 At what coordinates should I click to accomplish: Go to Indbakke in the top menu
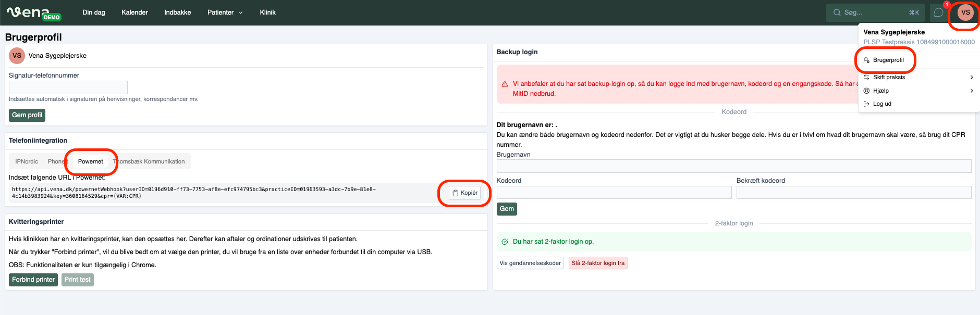pyautogui.click(x=177, y=12)
